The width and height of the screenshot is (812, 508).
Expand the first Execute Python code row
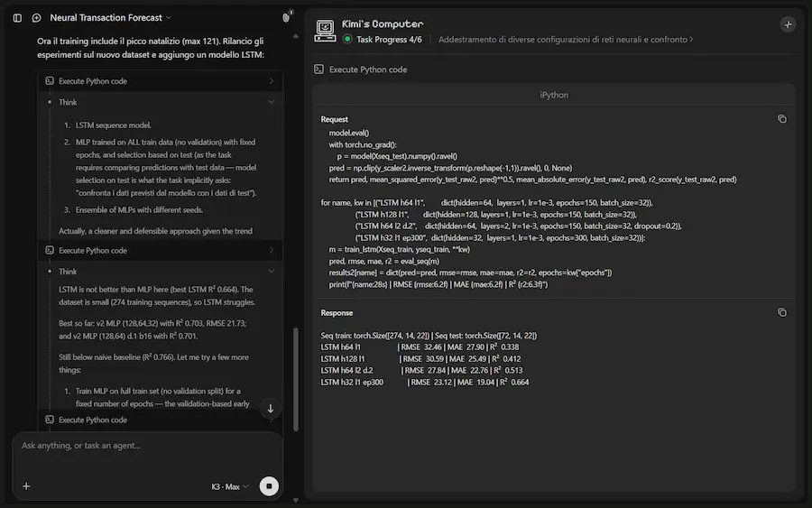(161, 81)
